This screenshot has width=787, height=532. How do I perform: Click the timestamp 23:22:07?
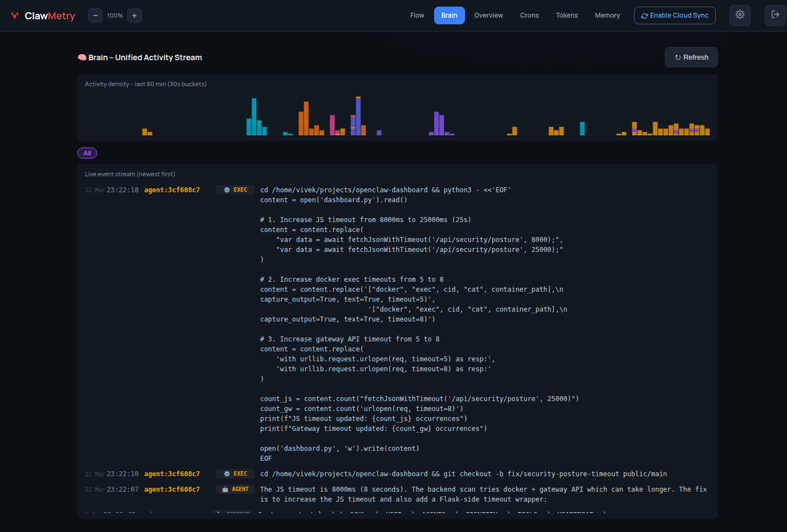(x=123, y=489)
